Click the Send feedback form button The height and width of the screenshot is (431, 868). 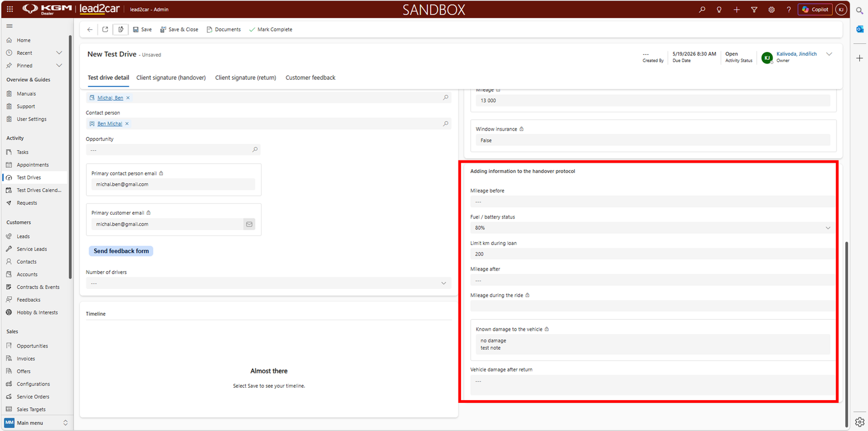[121, 251]
